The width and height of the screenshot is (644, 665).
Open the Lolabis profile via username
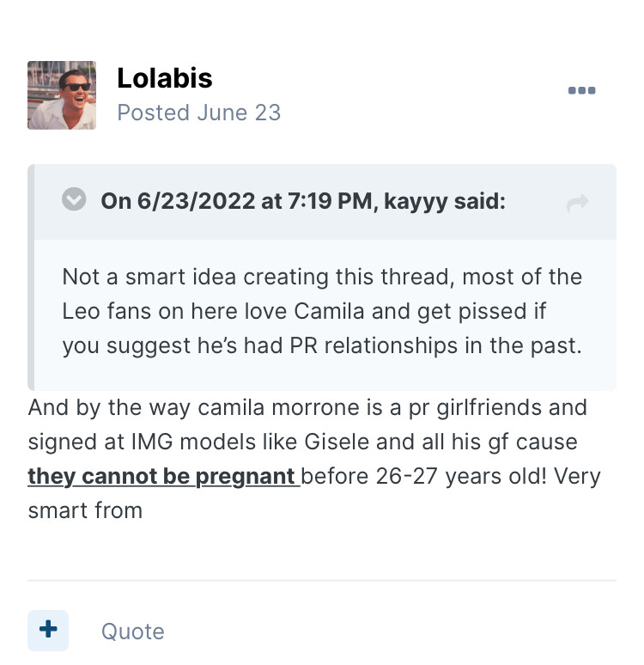[164, 78]
